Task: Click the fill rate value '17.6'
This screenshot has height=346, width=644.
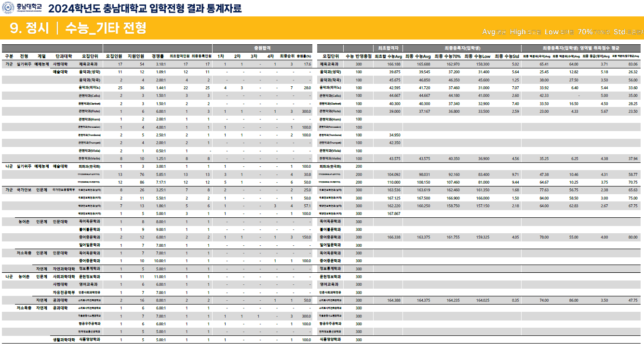Action: 307,64
